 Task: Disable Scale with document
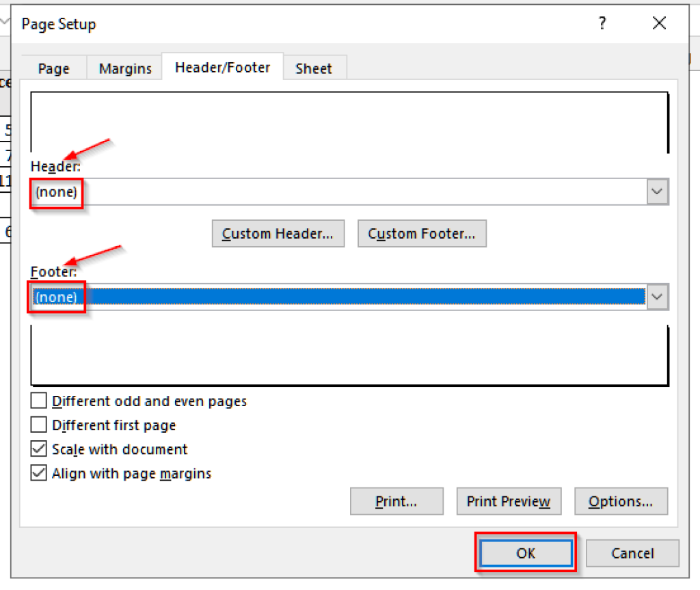[39, 448]
